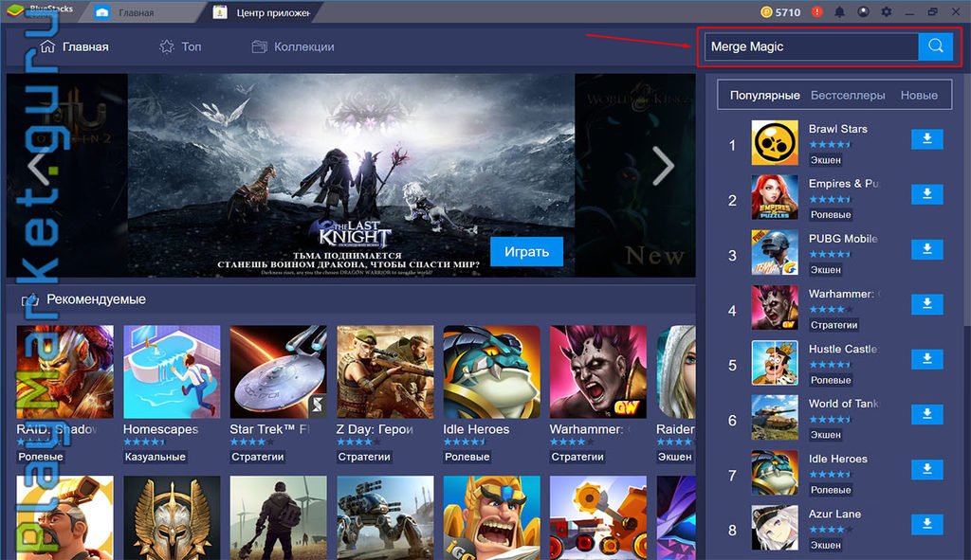This screenshot has height=560, width=971.
Task: Click the Brawl Stars title text
Action: click(838, 129)
